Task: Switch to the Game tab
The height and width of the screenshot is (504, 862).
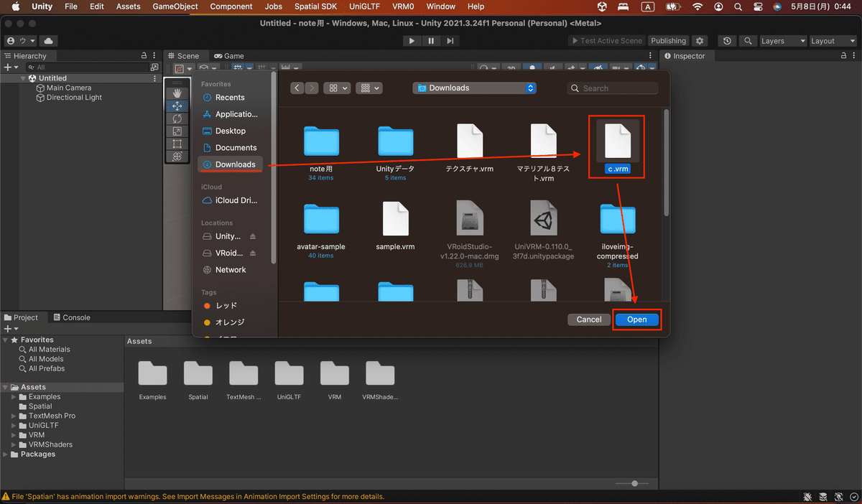Action: click(x=228, y=55)
